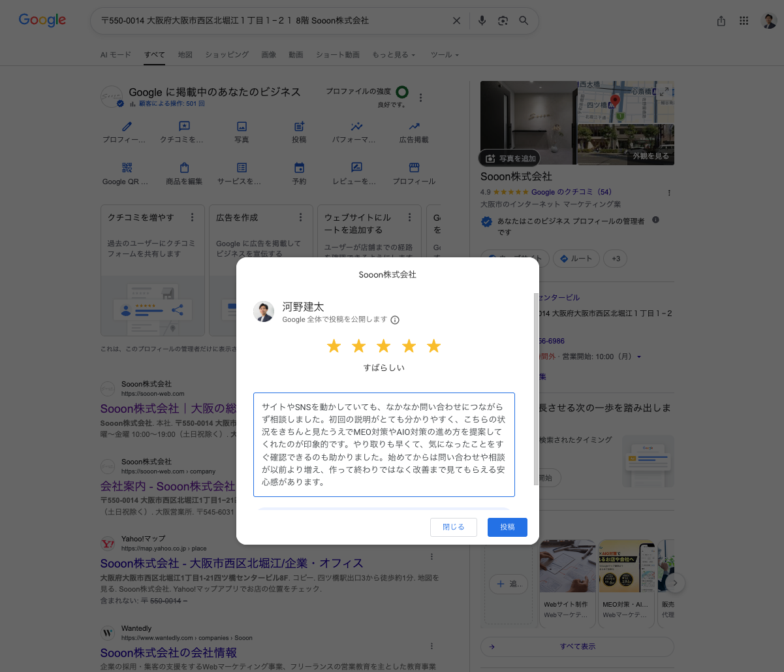Click the 投稿 add post icon

point(299,126)
